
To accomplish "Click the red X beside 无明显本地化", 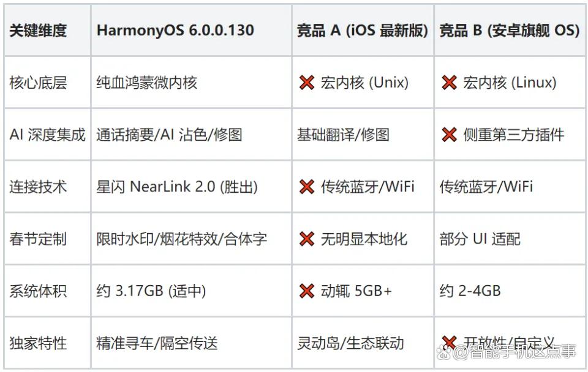I will pyautogui.click(x=307, y=239).
